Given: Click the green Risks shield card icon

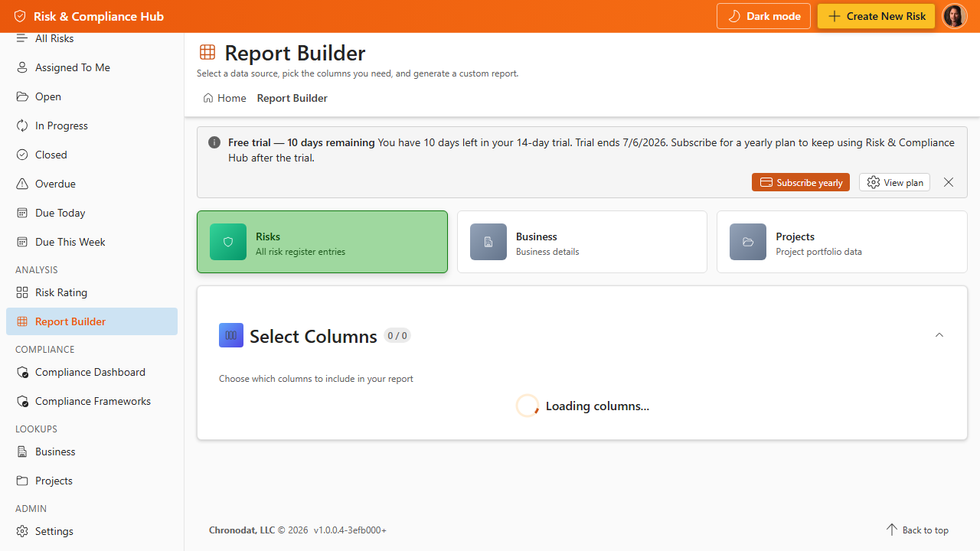Looking at the screenshot, I should 228,242.
